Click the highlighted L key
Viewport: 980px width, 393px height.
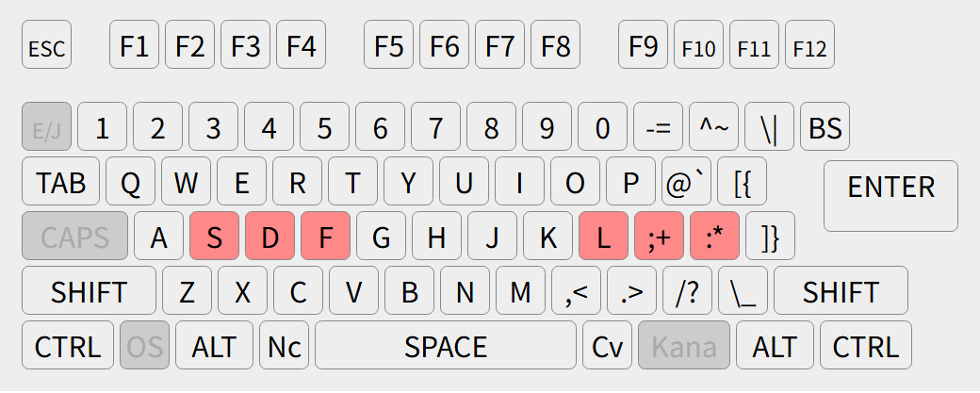(604, 237)
